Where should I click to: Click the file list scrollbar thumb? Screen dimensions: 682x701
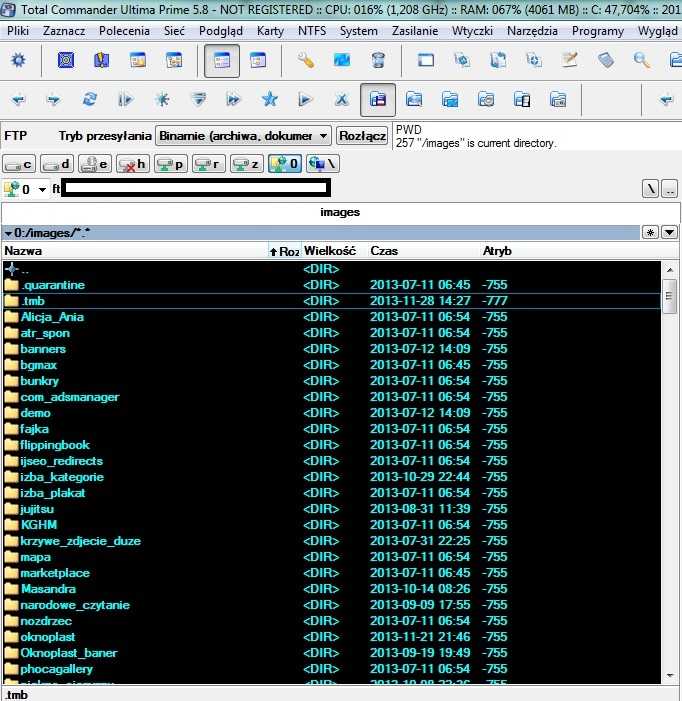pyautogui.click(x=669, y=296)
